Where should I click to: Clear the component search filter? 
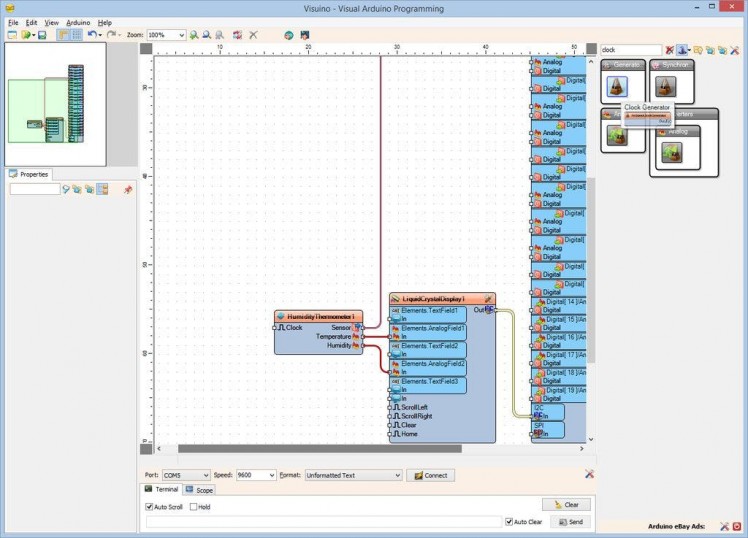pos(669,49)
